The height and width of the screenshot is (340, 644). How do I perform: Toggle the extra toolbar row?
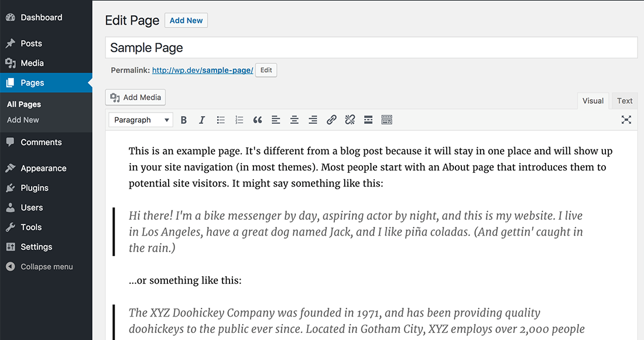(387, 120)
